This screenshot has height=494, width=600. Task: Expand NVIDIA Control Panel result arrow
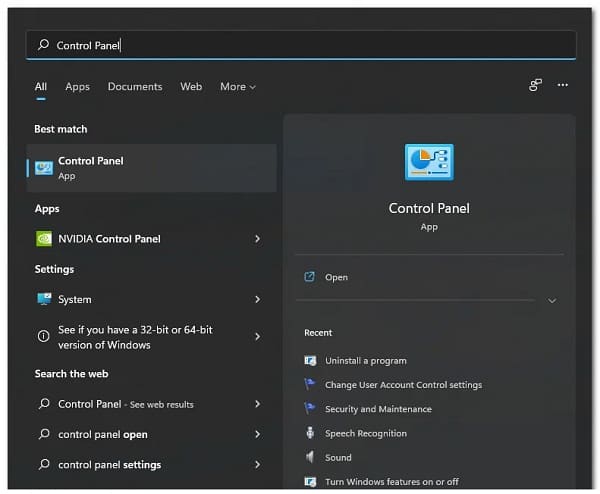coord(258,239)
